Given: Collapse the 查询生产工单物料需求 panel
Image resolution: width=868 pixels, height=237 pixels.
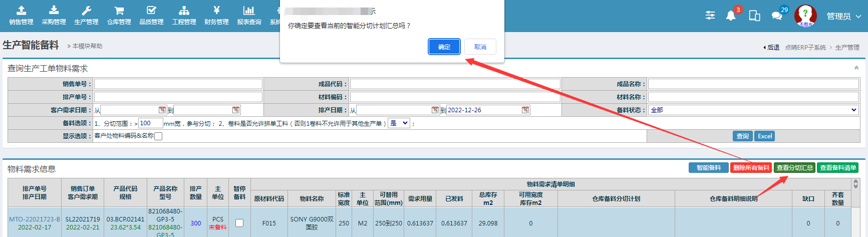Looking at the screenshot, I should (x=856, y=68).
